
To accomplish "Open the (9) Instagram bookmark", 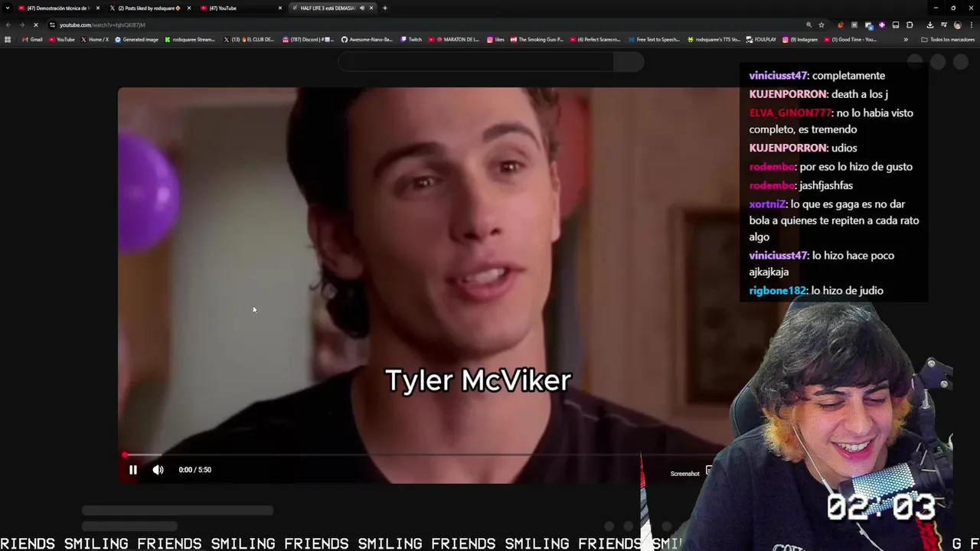I will 800,39.
